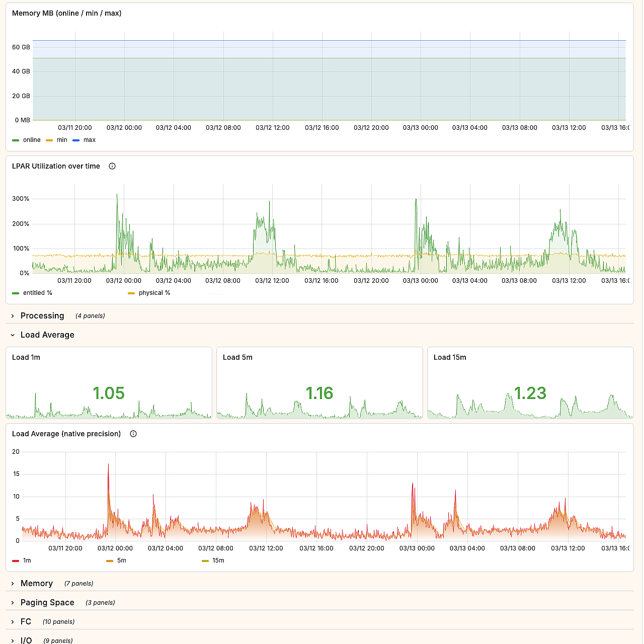Expand the Memory panels row

click(x=13, y=584)
